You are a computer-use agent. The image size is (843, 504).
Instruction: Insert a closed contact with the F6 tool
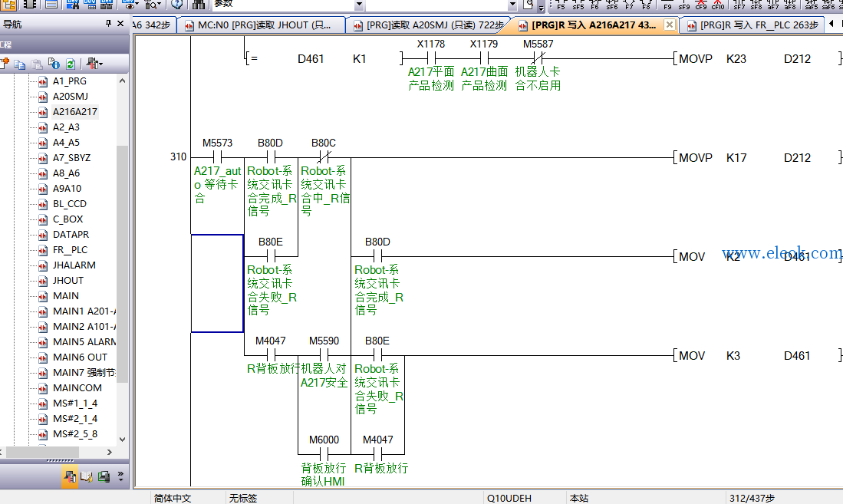click(594, 5)
